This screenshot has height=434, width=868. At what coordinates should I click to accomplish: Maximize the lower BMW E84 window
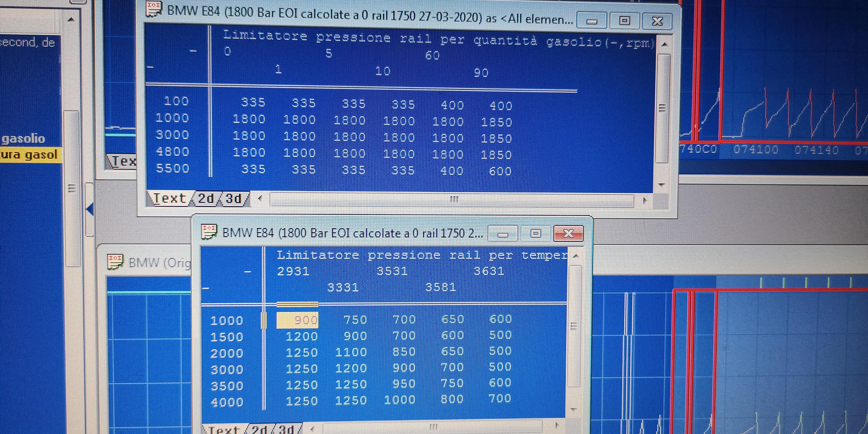[x=535, y=233]
